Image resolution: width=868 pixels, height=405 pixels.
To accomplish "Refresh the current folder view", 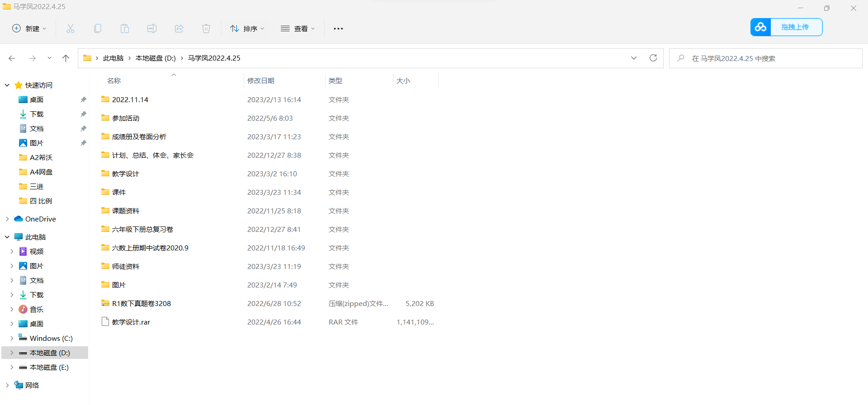I will coord(653,58).
